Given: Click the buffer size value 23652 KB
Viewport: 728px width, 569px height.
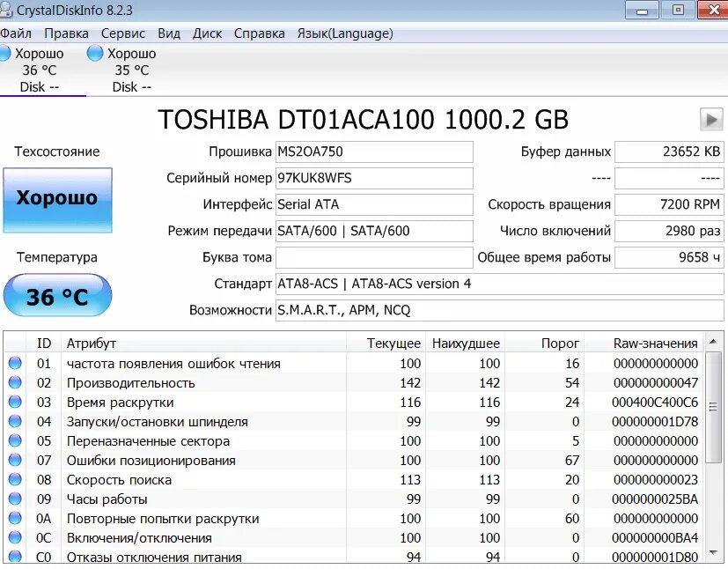Looking at the screenshot, I should (669, 151).
